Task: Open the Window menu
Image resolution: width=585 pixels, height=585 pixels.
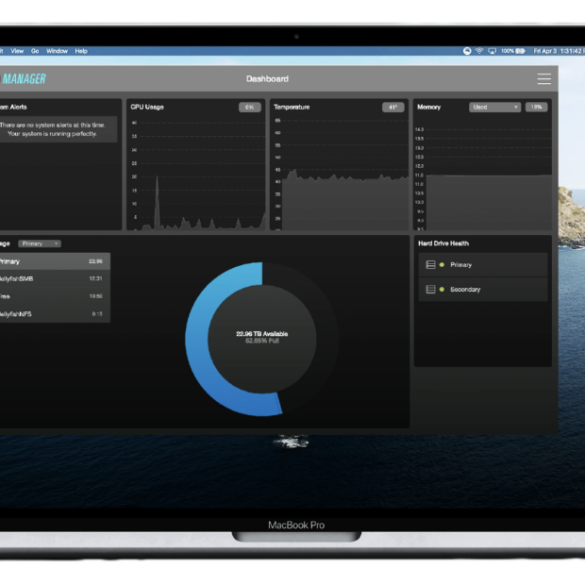Action: (x=57, y=51)
